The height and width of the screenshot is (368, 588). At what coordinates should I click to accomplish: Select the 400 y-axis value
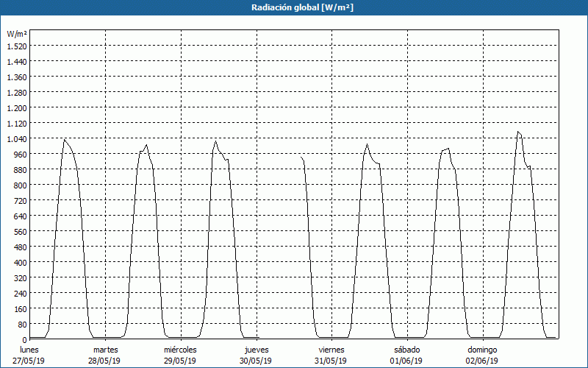21,263
